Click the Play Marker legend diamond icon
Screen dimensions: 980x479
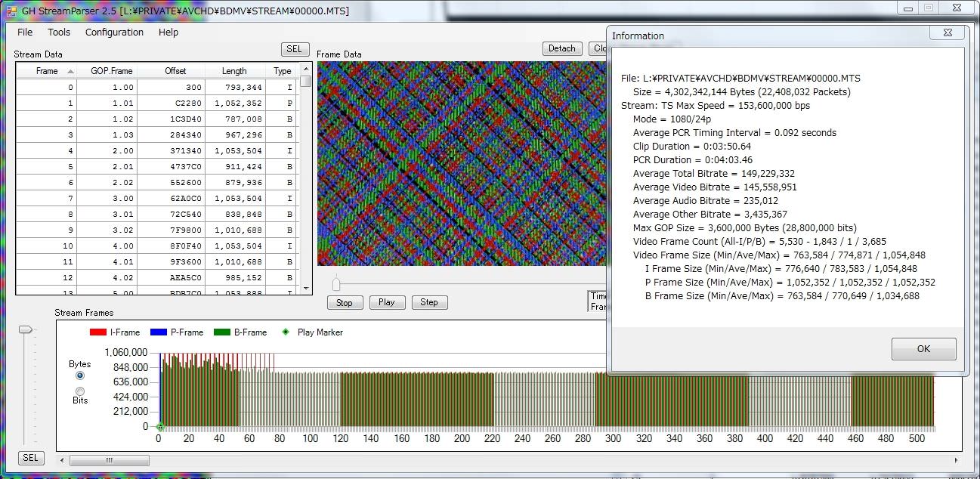286,332
